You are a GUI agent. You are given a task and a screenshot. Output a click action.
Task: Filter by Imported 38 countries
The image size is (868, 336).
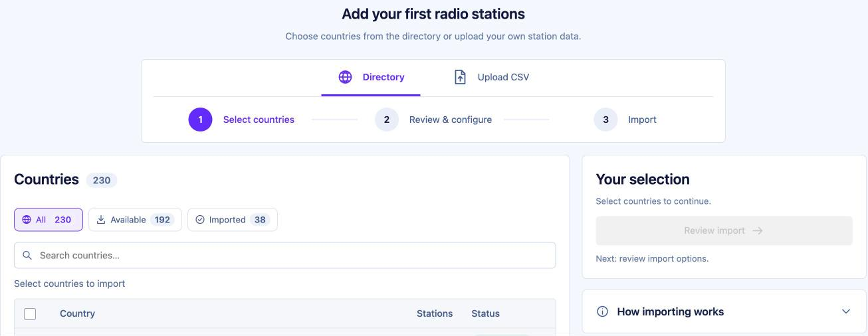click(x=233, y=220)
